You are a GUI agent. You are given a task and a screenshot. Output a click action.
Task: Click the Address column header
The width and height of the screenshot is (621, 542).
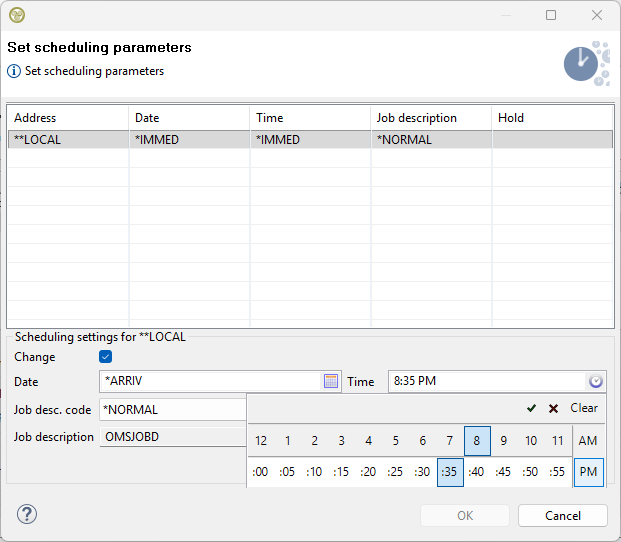tap(36, 118)
